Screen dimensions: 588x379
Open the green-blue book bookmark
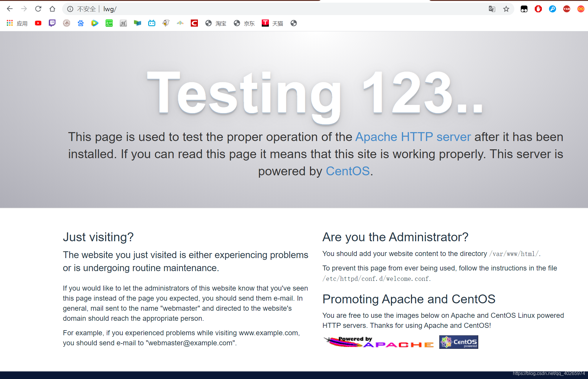pyautogui.click(x=137, y=23)
